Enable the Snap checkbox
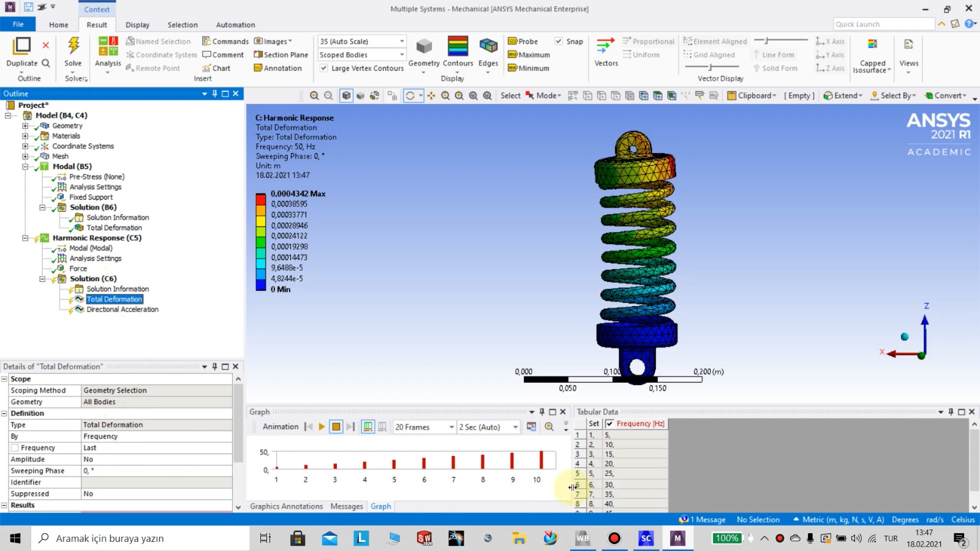The height and width of the screenshot is (551, 980). click(559, 41)
